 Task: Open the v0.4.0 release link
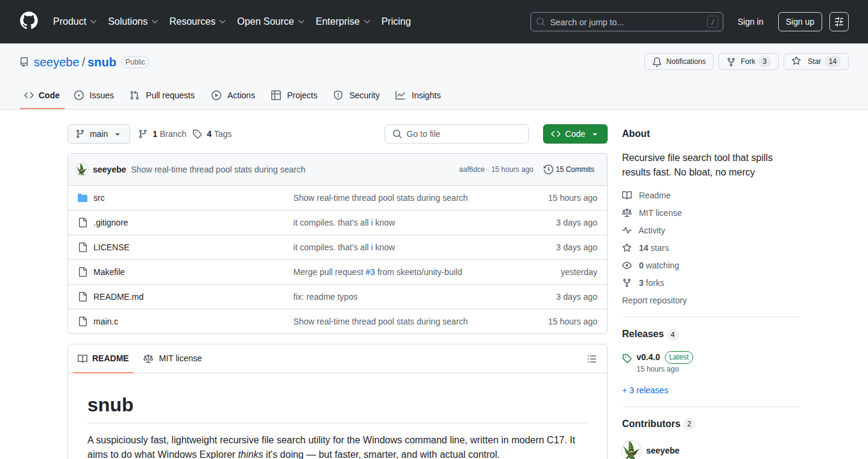click(649, 357)
